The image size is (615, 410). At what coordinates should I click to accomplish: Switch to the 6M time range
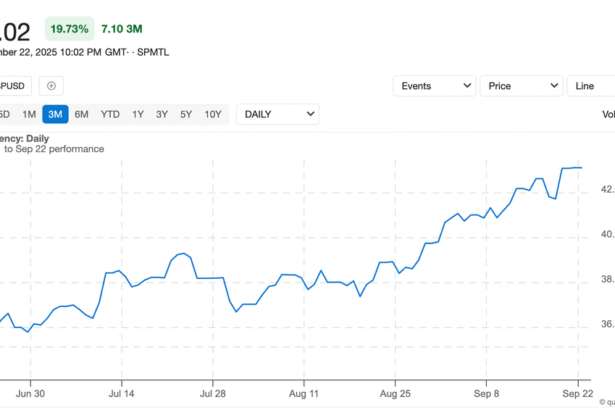click(x=82, y=114)
